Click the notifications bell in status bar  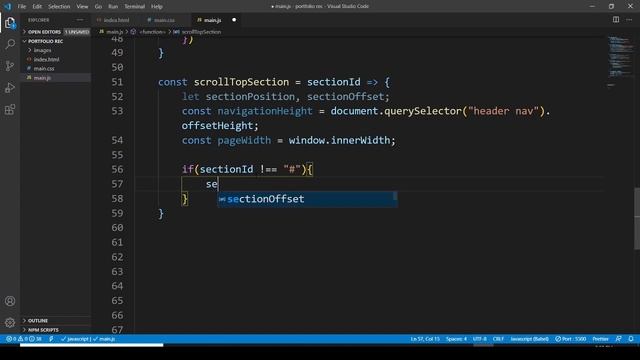tap(631, 339)
